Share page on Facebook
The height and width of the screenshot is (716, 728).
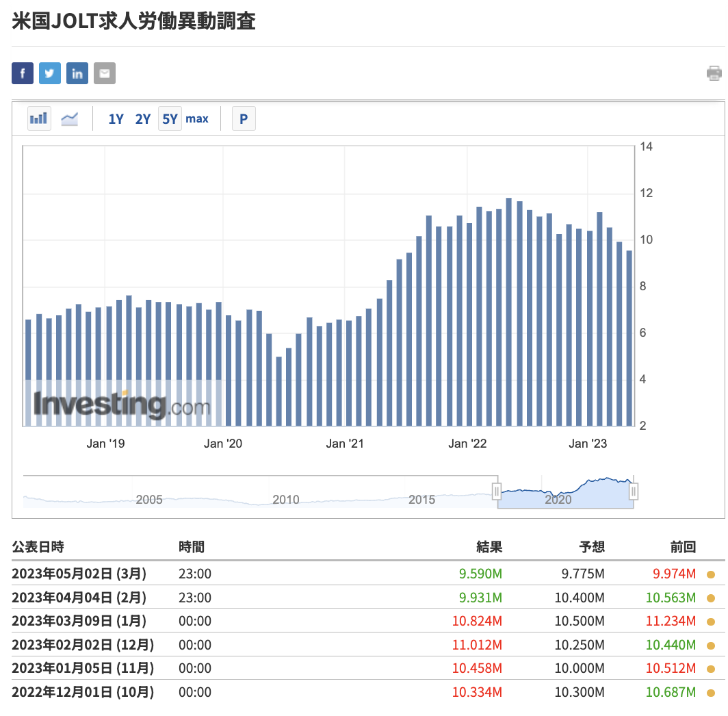(x=23, y=73)
